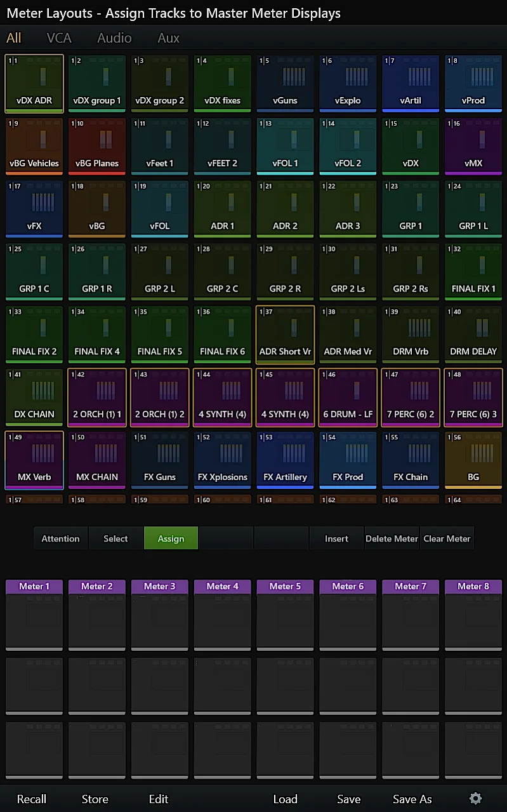Click the first empty slot under Meter 6
Screen dimensions: 507x812
point(348,622)
